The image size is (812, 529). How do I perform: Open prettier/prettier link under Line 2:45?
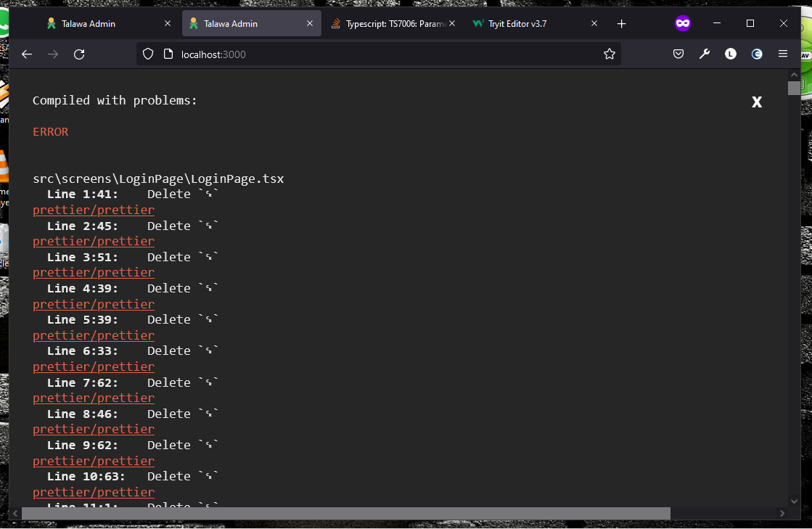[x=94, y=241]
